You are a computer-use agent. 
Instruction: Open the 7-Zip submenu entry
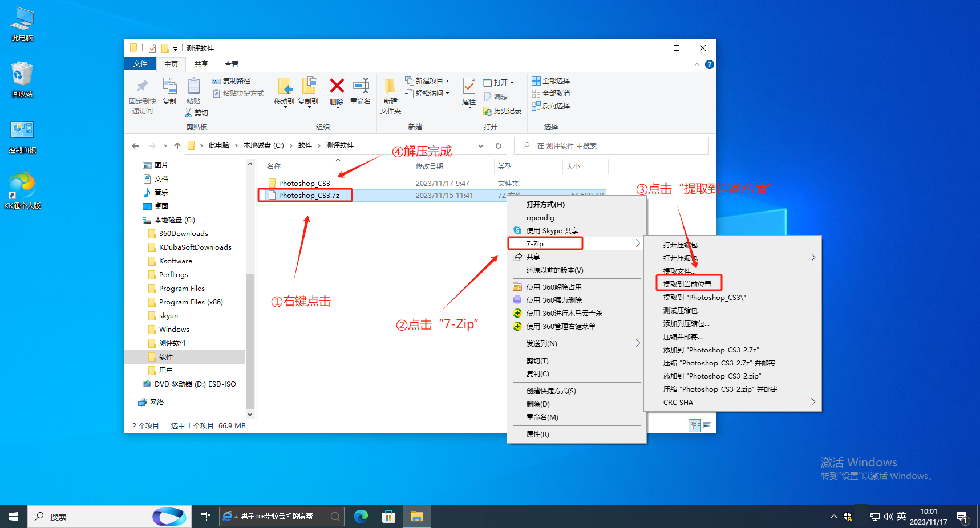pos(577,243)
